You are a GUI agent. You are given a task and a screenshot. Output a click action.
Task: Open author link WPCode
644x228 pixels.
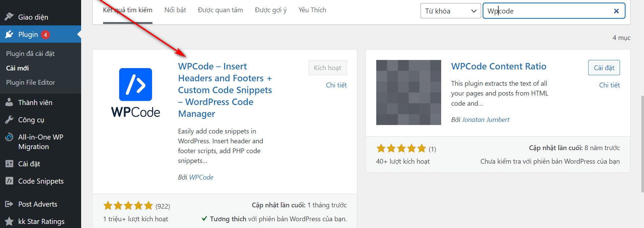pyautogui.click(x=201, y=177)
